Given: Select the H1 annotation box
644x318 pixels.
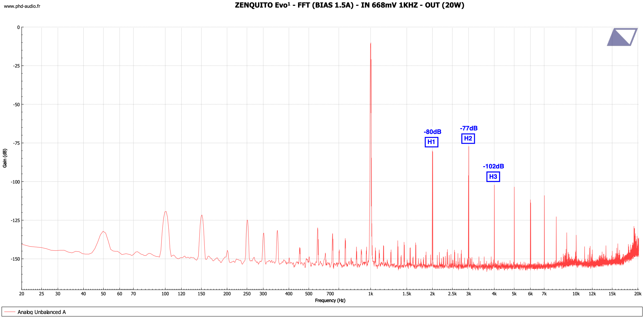Looking at the screenshot, I should [x=431, y=142].
